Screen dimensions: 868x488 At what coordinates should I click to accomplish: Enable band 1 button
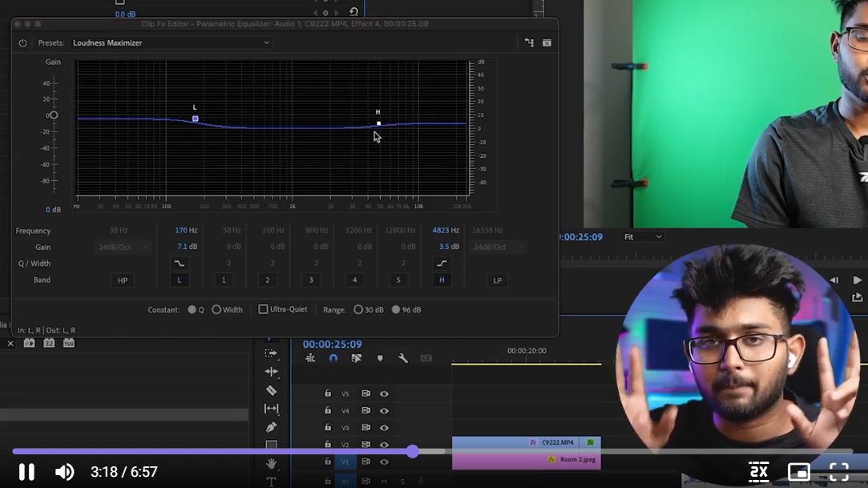pyautogui.click(x=224, y=280)
